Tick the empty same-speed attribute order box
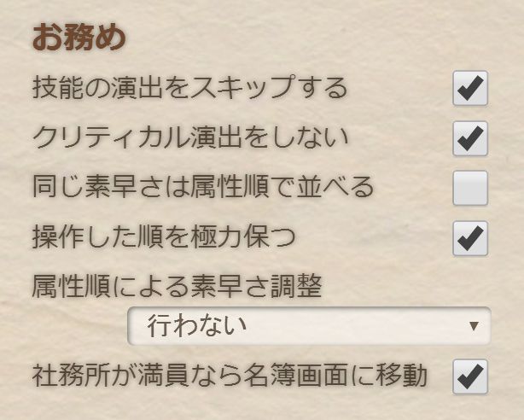The width and height of the screenshot is (524, 420). (469, 187)
